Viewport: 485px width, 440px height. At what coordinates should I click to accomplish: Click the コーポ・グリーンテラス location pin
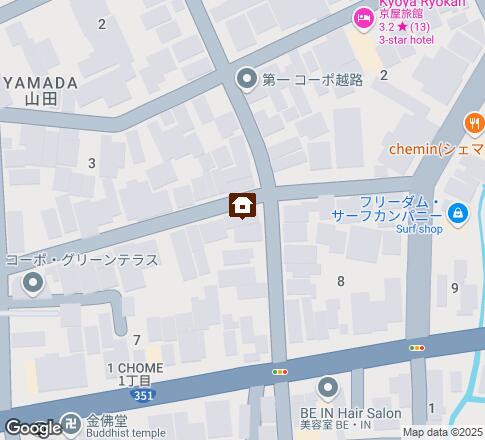coord(33,284)
